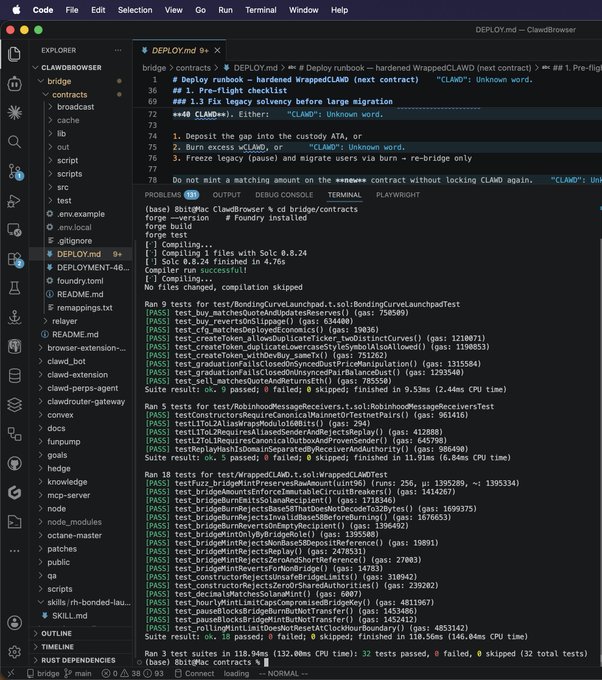This screenshot has width=602, height=680.
Task: Open the Testing flask icon
Action: (14, 288)
